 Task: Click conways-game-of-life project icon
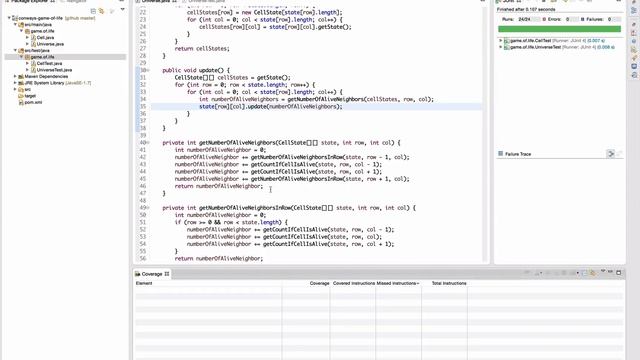coord(15,18)
